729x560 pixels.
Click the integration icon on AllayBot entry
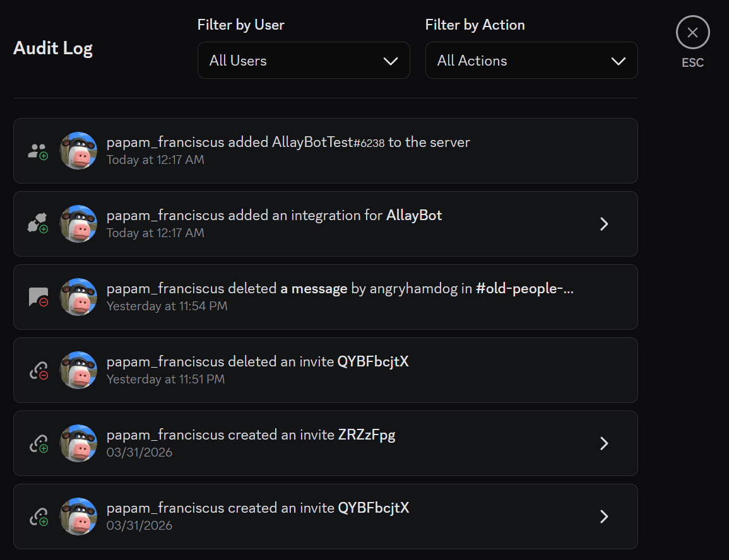(38, 225)
